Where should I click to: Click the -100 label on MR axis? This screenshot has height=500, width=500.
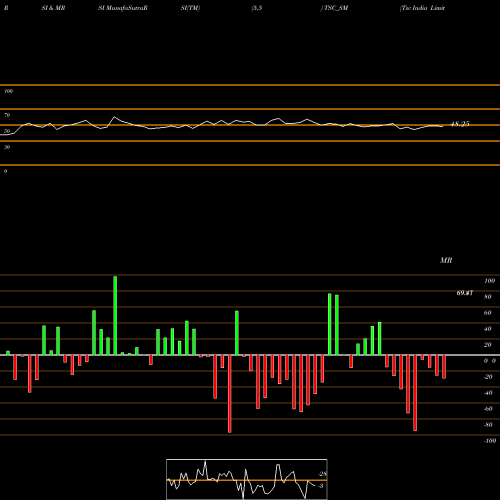tap(490, 441)
